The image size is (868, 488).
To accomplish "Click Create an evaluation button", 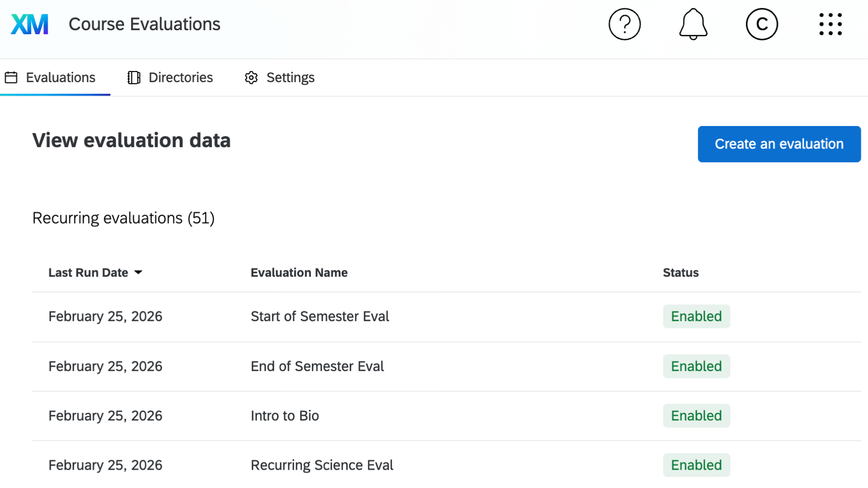I will click(x=779, y=144).
